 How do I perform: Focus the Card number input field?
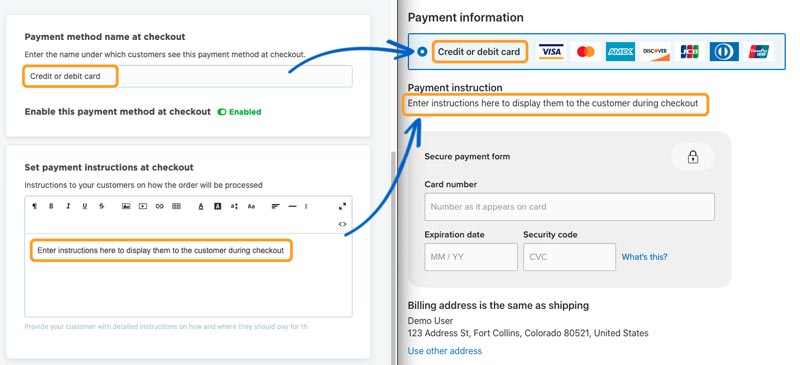pos(569,207)
